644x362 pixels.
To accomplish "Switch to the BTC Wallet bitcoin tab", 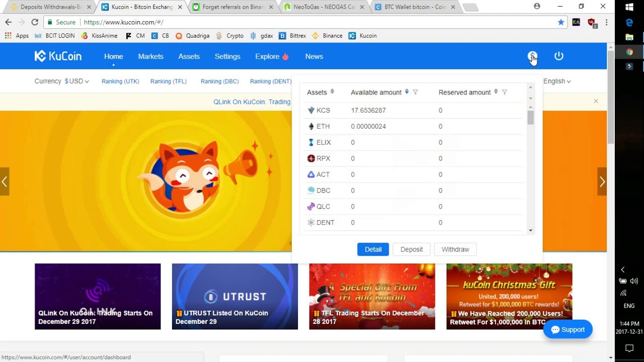I will (415, 7).
